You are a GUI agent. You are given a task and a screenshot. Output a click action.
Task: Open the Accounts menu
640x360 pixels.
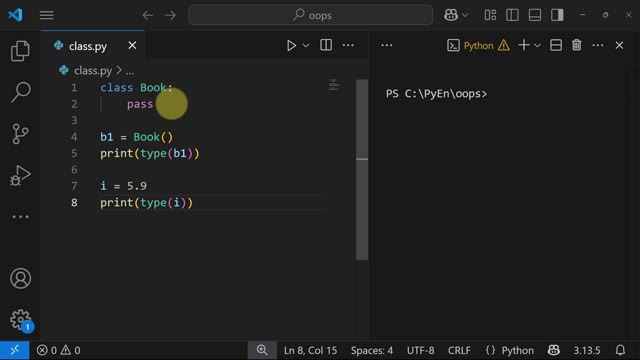click(20, 278)
